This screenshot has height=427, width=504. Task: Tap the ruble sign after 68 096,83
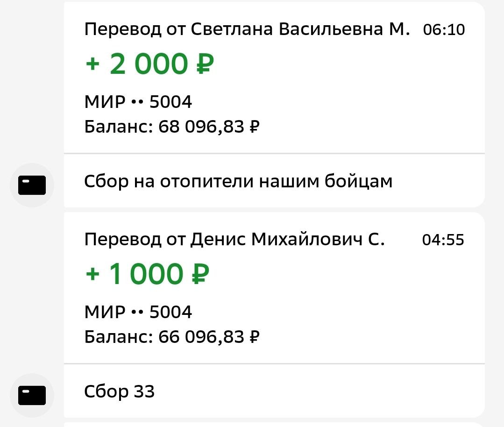click(255, 127)
